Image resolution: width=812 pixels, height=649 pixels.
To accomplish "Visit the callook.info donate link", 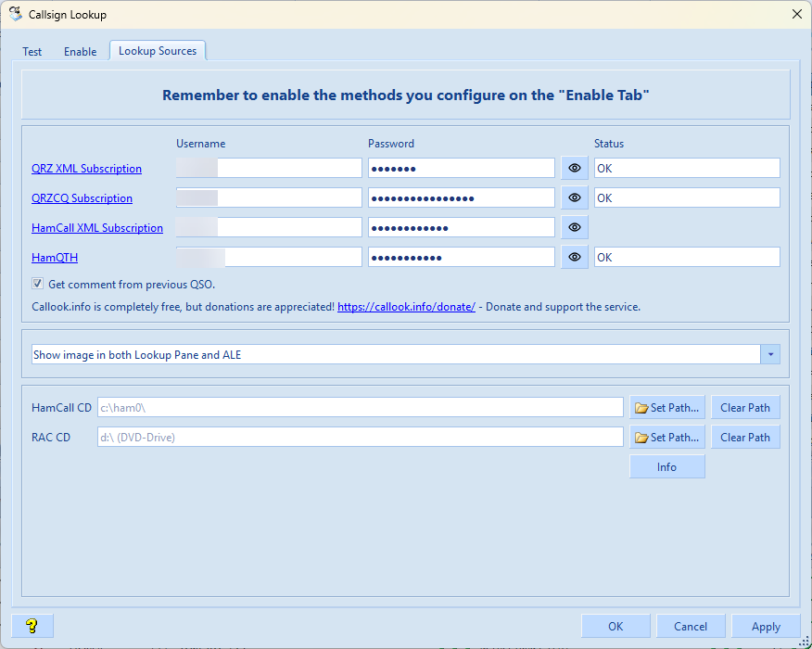I will tap(406, 307).
